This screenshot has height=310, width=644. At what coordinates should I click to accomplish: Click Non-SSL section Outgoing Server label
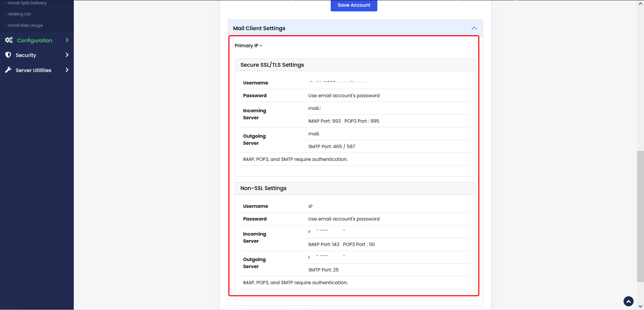tap(254, 263)
